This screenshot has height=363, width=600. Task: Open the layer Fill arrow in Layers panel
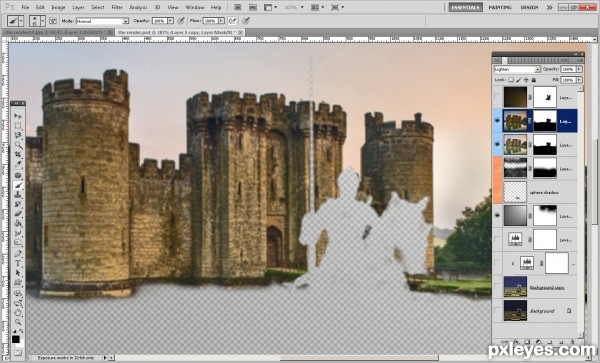pos(579,80)
